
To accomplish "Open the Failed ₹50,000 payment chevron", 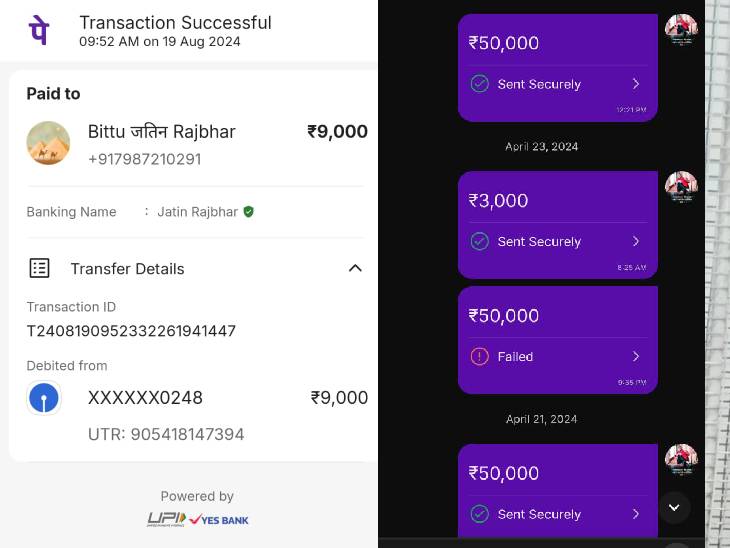I will coord(636,356).
